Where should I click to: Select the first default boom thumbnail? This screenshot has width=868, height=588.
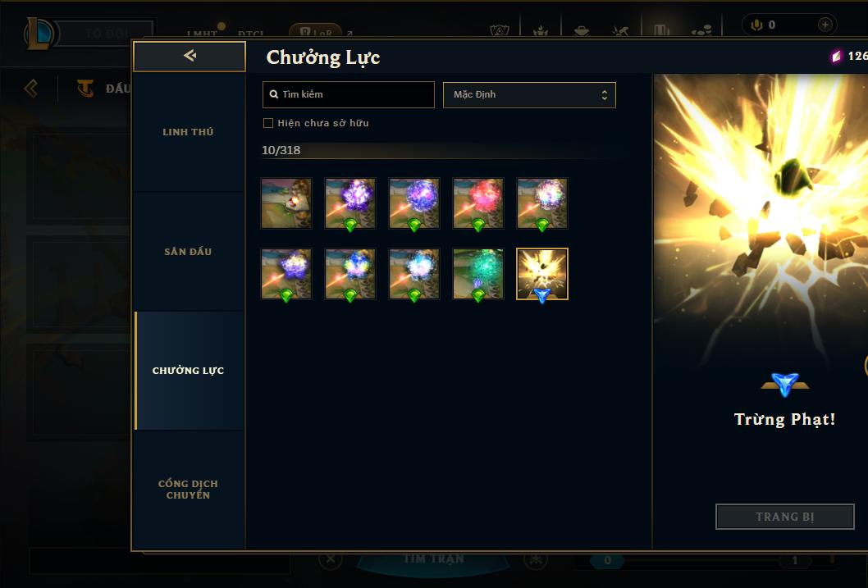click(286, 203)
